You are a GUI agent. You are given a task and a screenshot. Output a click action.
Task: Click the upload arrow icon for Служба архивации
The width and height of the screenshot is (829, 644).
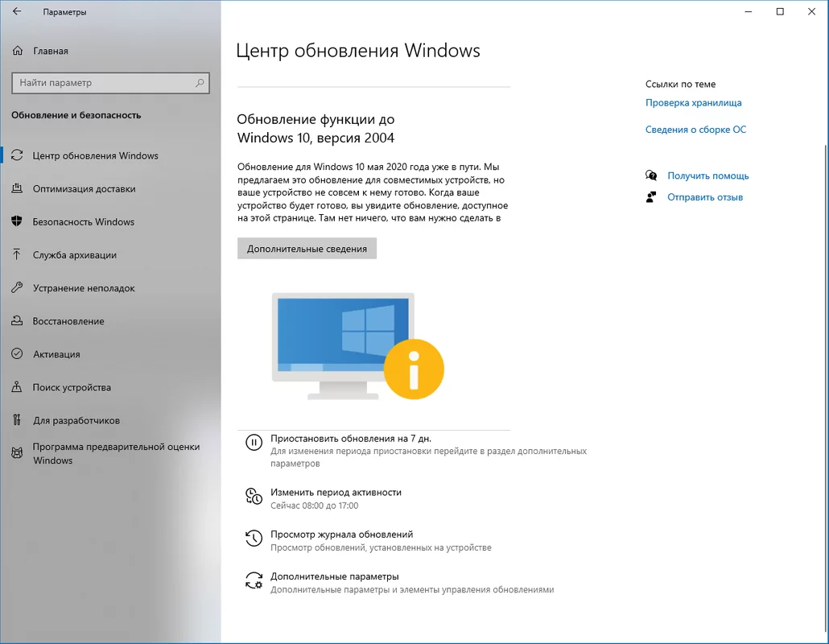[17, 254]
